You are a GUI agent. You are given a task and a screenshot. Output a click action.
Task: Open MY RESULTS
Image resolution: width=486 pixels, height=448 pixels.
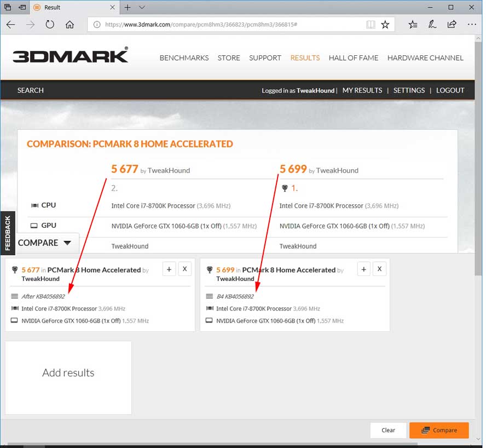(x=362, y=90)
